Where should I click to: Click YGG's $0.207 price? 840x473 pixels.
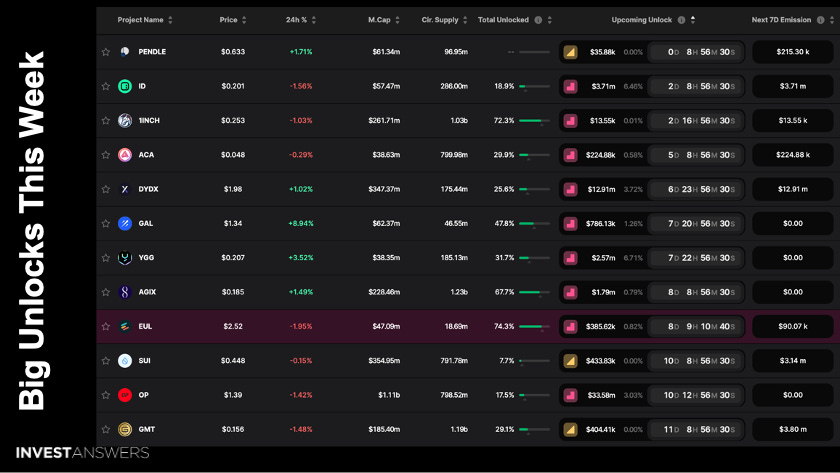(x=233, y=258)
